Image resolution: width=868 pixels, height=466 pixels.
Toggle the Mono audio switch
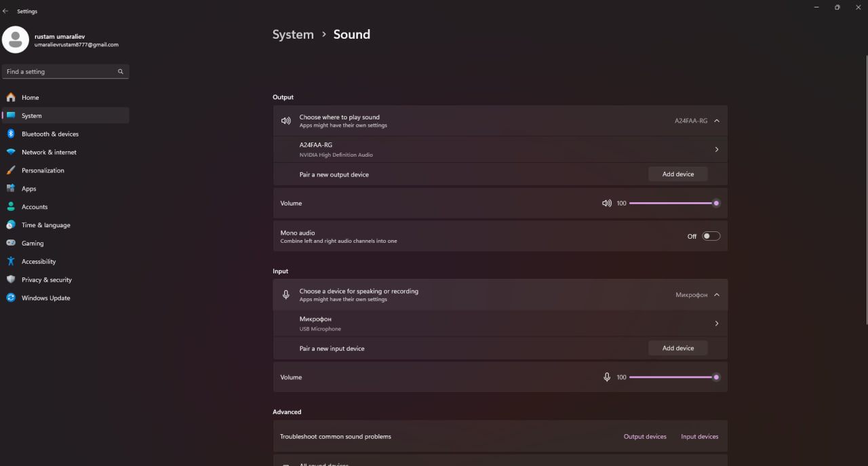tap(711, 236)
